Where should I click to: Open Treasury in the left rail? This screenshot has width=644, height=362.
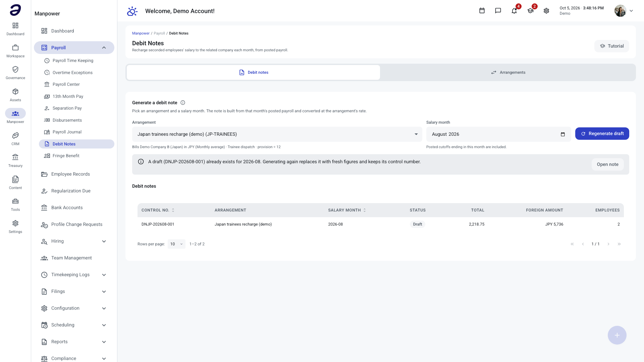coord(15,161)
